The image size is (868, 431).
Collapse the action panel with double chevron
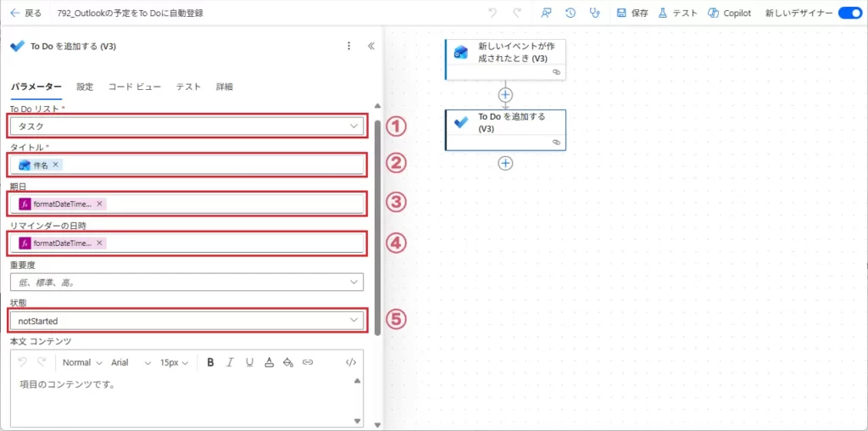[371, 46]
